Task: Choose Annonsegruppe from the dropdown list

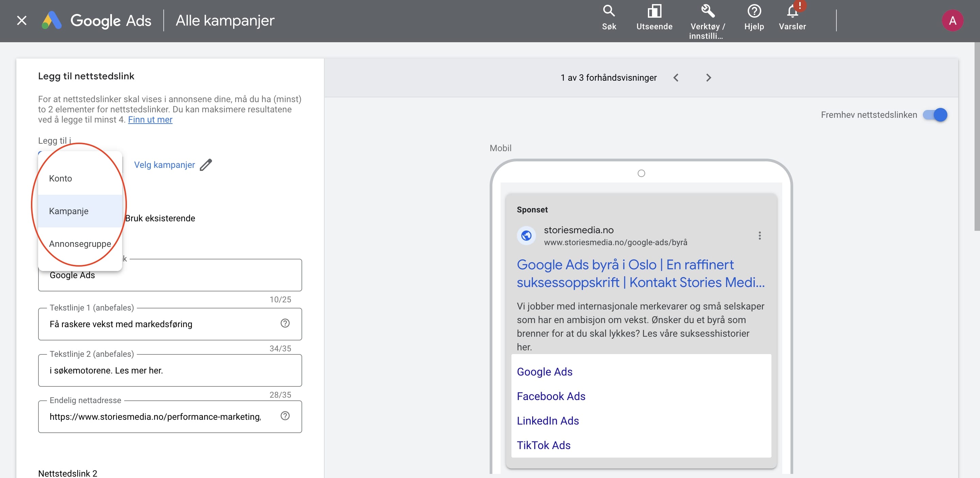Action: 80,244
